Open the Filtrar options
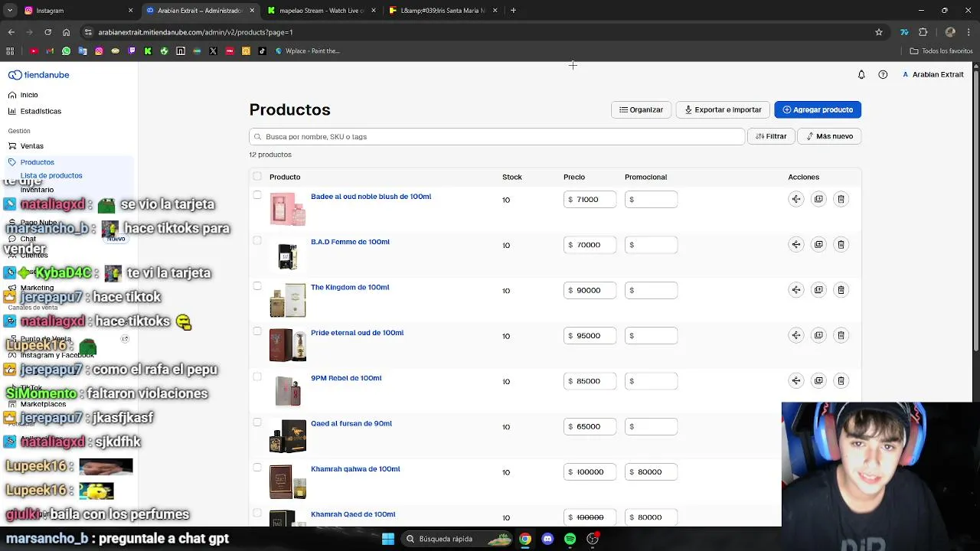Image resolution: width=980 pixels, height=551 pixels. click(x=771, y=136)
